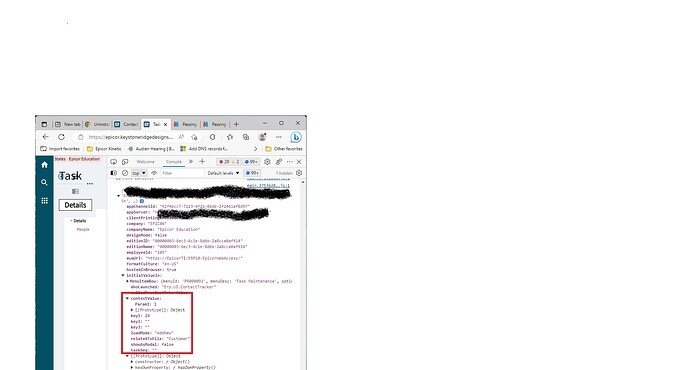
Task: Open the Task overflow three-dots menu
Action: pos(90,183)
